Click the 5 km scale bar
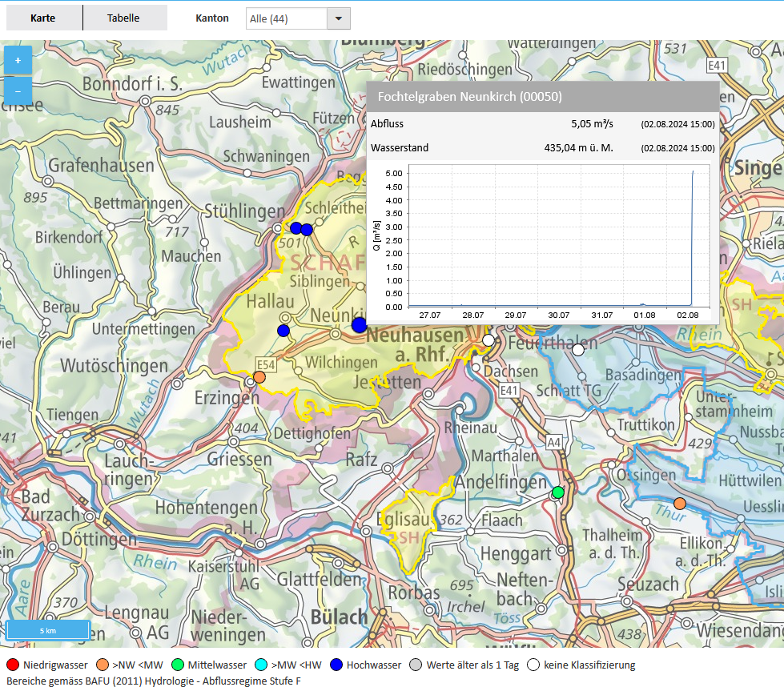Image resolution: width=784 pixels, height=687 pixels. [47, 630]
